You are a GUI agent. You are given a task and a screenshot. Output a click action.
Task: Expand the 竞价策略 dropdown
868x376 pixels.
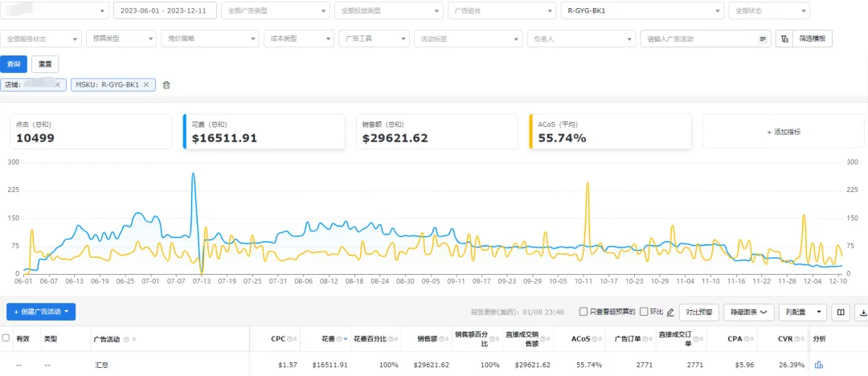coord(211,39)
